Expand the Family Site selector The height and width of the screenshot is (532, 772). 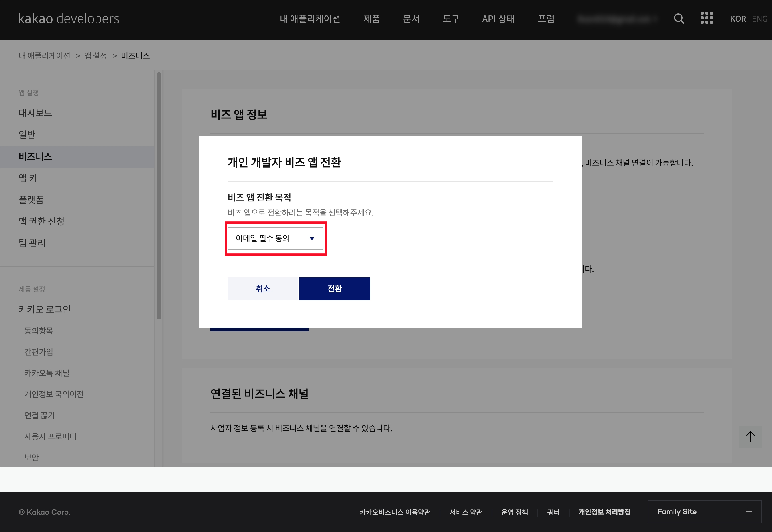pyautogui.click(x=704, y=512)
